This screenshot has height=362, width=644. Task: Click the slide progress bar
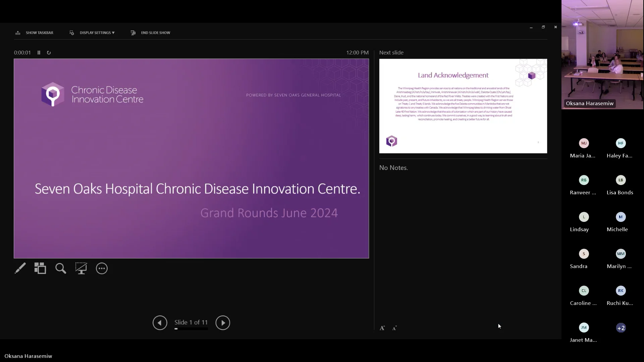tap(191, 329)
